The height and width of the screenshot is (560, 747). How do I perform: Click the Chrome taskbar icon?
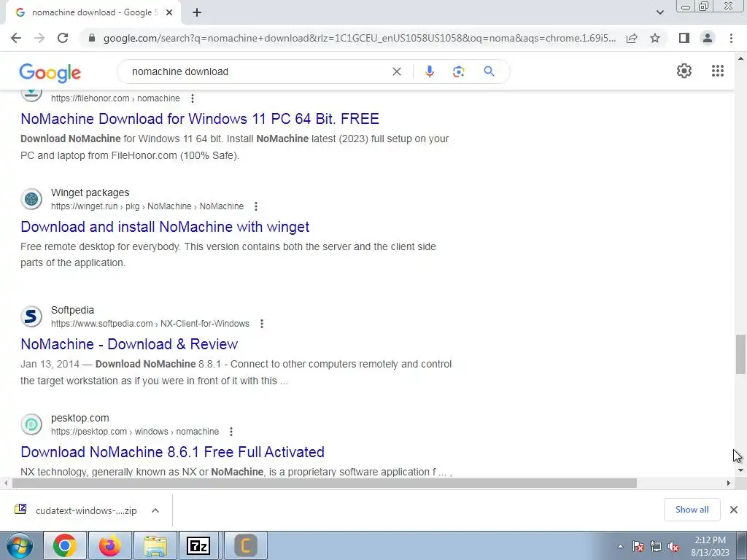click(x=65, y=545)
